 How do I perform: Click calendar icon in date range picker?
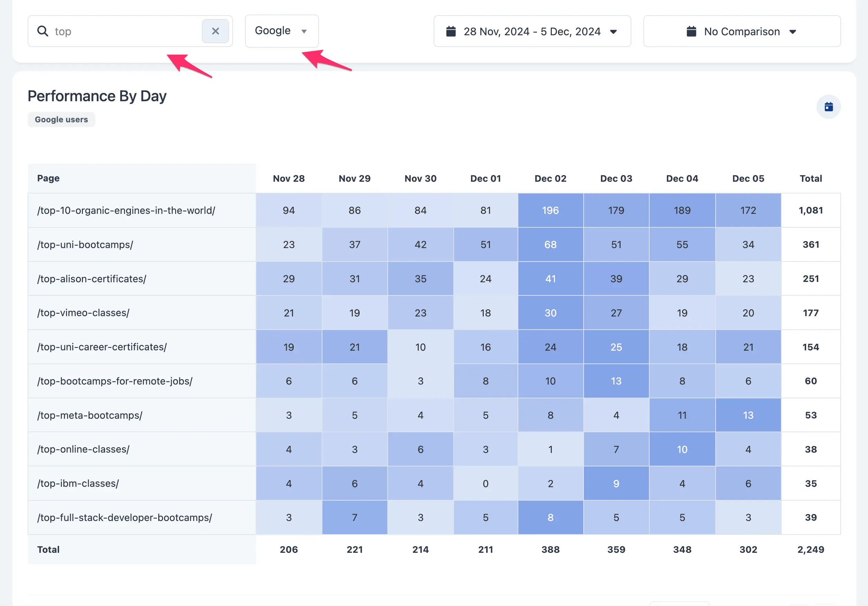pos(451,31)
